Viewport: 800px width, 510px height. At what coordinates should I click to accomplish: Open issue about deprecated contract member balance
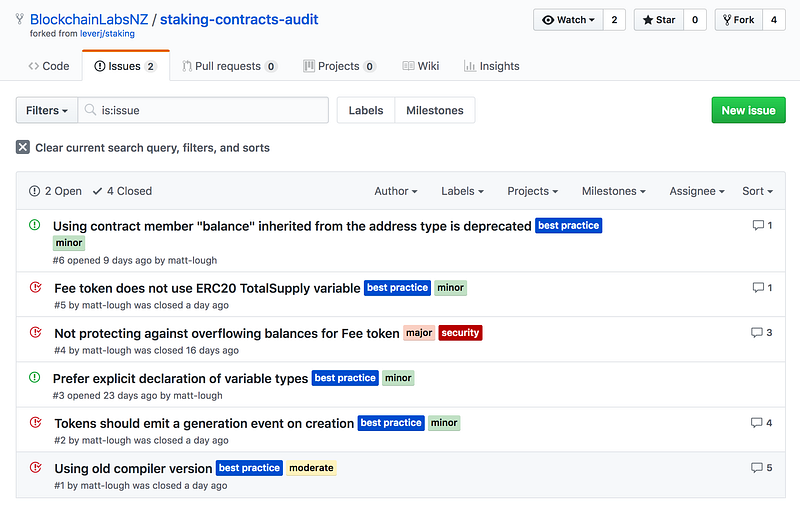292,226
